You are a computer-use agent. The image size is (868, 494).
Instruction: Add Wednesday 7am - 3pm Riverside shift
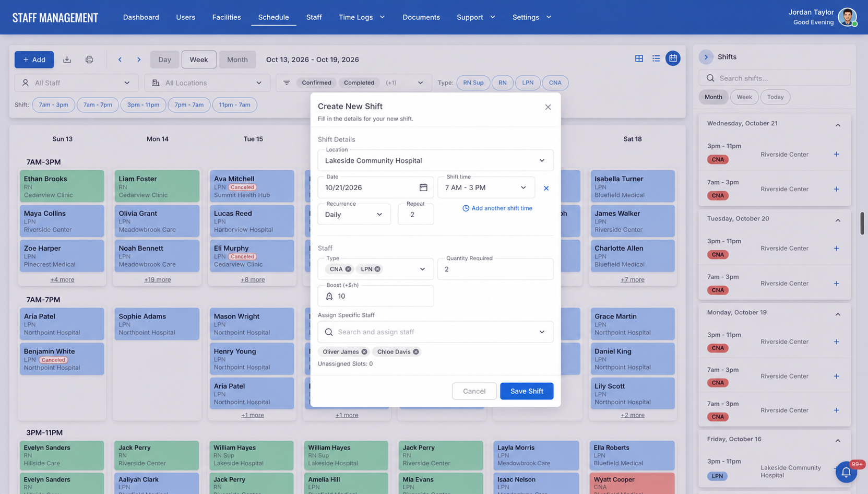click(836, 189)
